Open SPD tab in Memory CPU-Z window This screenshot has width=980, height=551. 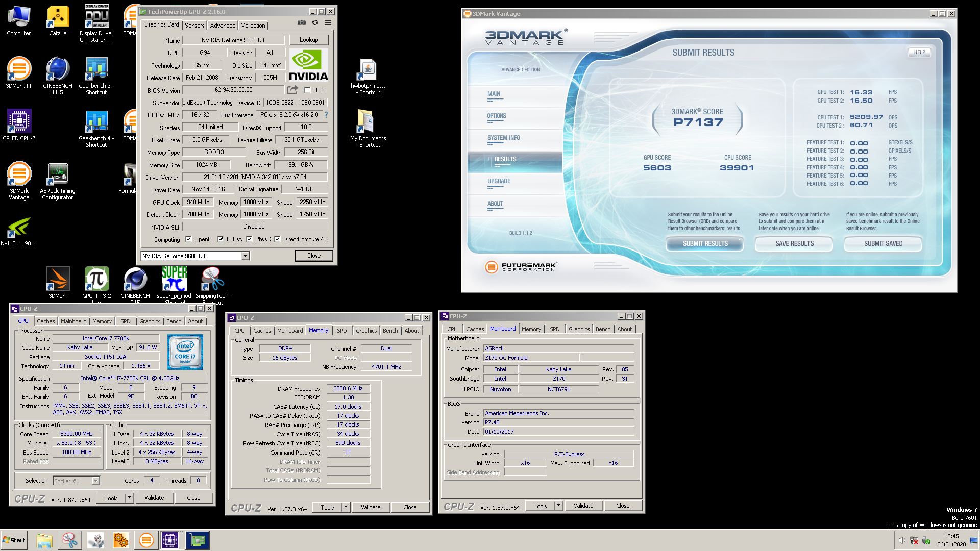342,331
